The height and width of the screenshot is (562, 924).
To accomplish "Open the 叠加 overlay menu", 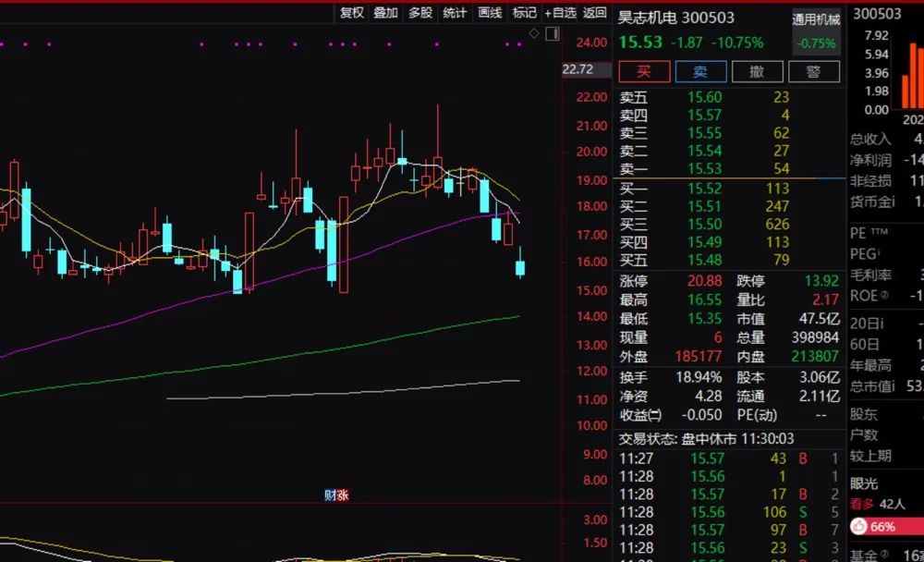I will click(386, 12).
